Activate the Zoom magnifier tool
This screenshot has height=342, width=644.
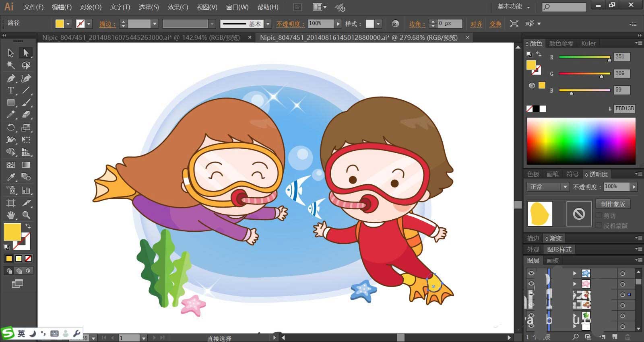pyautogui.click(x=26, y=215)
